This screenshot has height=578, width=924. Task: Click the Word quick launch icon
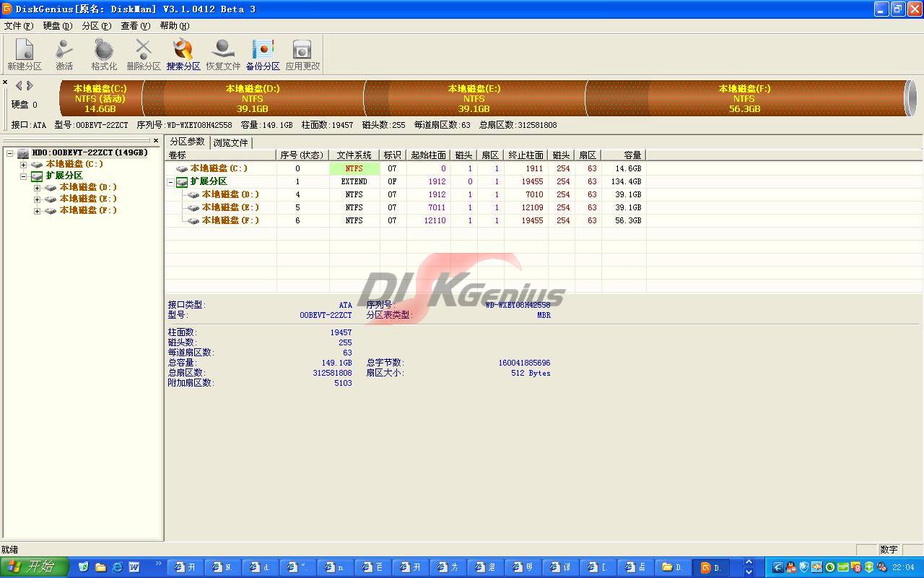134,567
